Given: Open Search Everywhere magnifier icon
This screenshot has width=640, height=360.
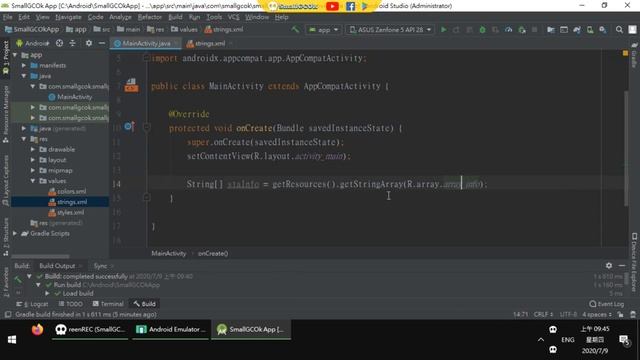Looking at the screenshot, I should (x=619, y=30).
